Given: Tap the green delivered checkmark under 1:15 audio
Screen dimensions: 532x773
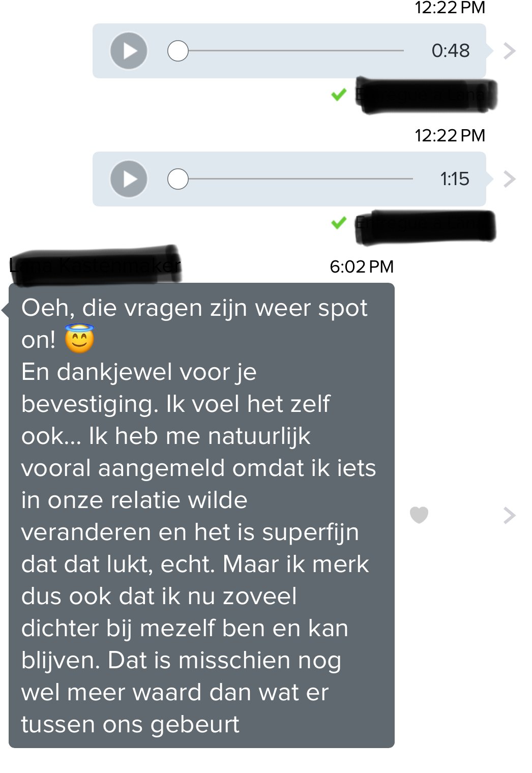Looking at the screenshot, I should [339, 222].
